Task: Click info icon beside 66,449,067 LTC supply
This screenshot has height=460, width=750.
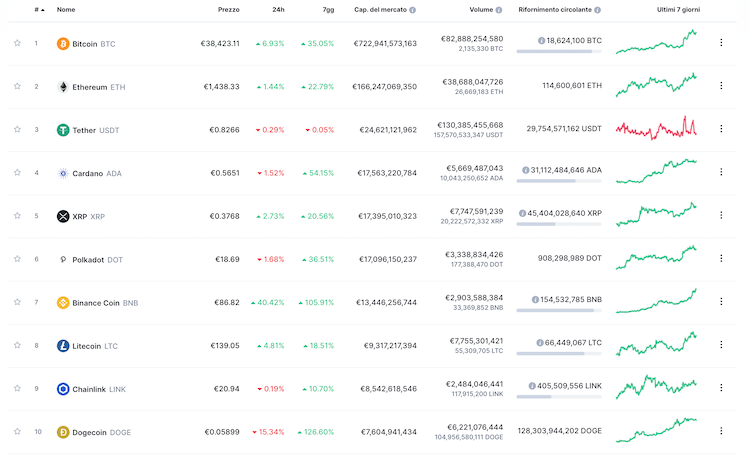Action: (540, 342)
